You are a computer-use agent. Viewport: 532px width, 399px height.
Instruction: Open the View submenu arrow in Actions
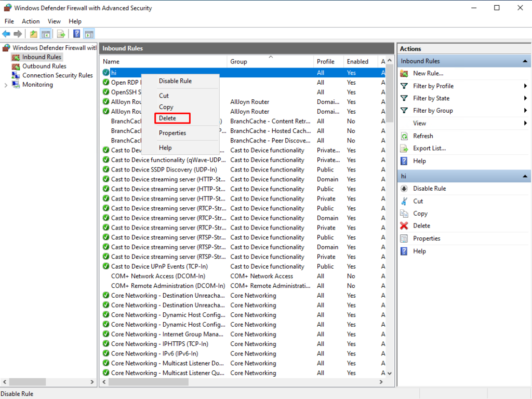(525, 123)
